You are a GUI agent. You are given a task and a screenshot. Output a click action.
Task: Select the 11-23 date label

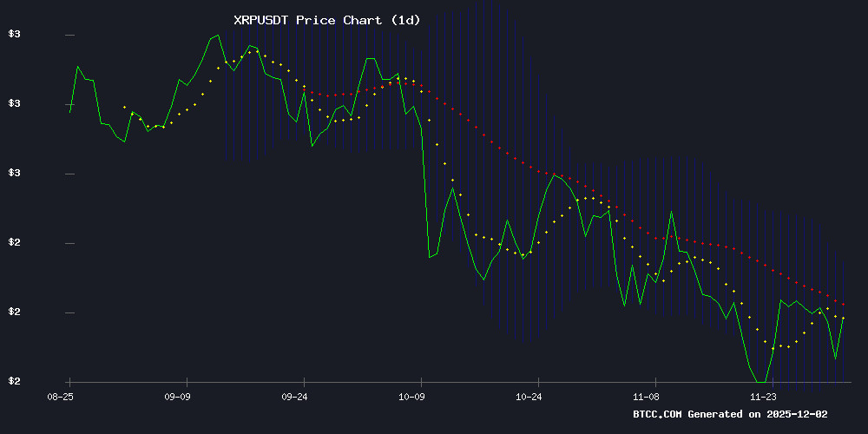point(763,396)
